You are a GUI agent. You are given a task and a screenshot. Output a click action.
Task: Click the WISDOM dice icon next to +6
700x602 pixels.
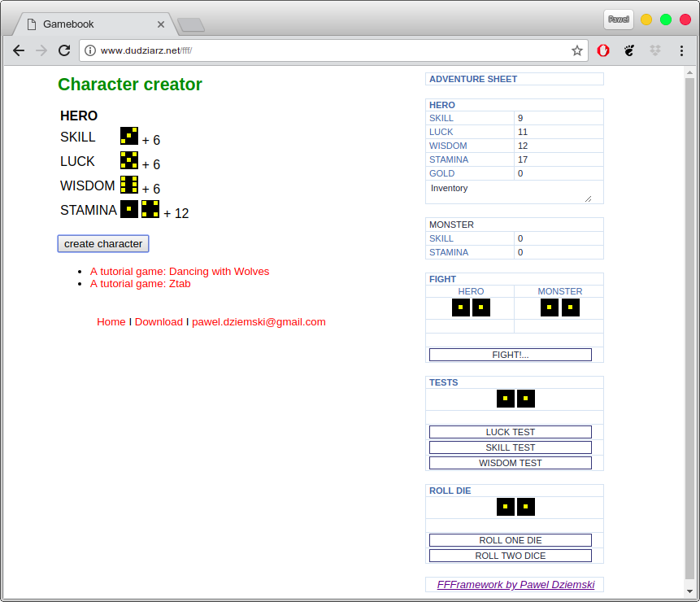point(128,185)
